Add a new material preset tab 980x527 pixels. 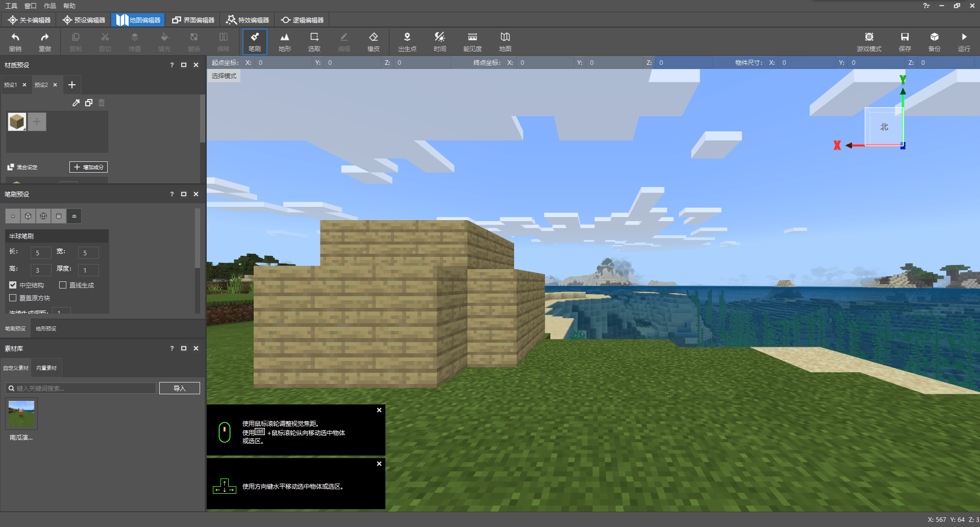[x=72, y=85]
